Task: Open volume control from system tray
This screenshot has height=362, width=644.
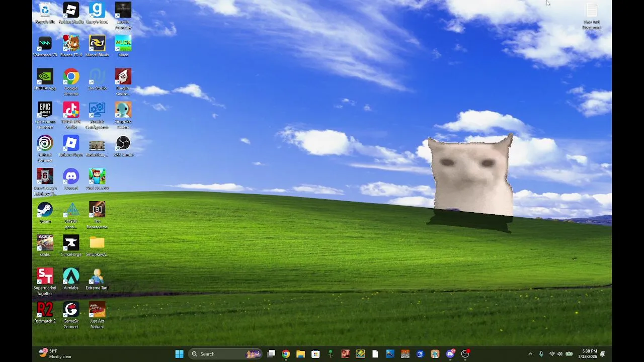Action: coord(560,354)
